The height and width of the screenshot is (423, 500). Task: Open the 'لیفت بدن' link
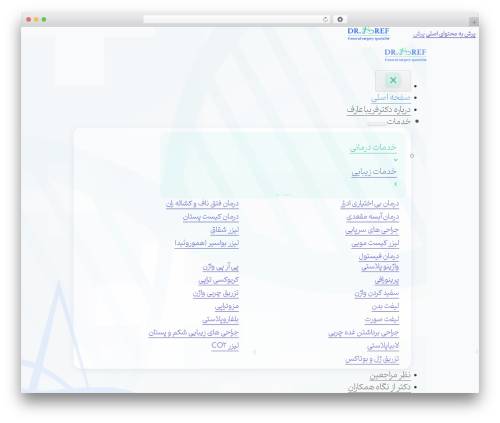click(385, 306)
